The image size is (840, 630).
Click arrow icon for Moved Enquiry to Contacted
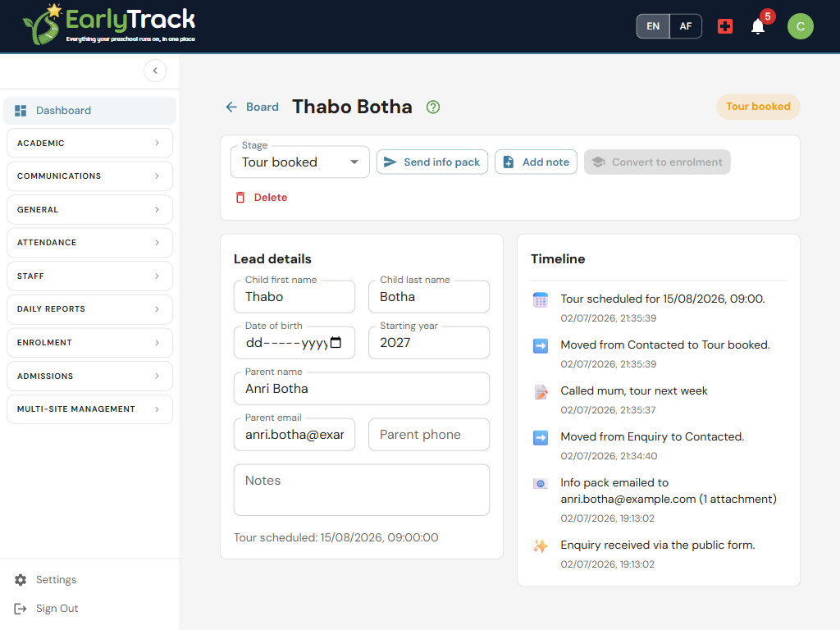[x=541, y=438]
